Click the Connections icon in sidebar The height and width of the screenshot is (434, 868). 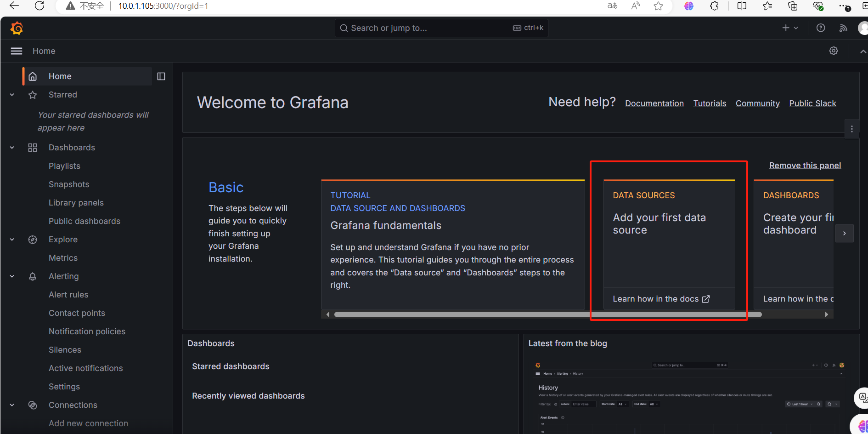click(x=33, y=405)
